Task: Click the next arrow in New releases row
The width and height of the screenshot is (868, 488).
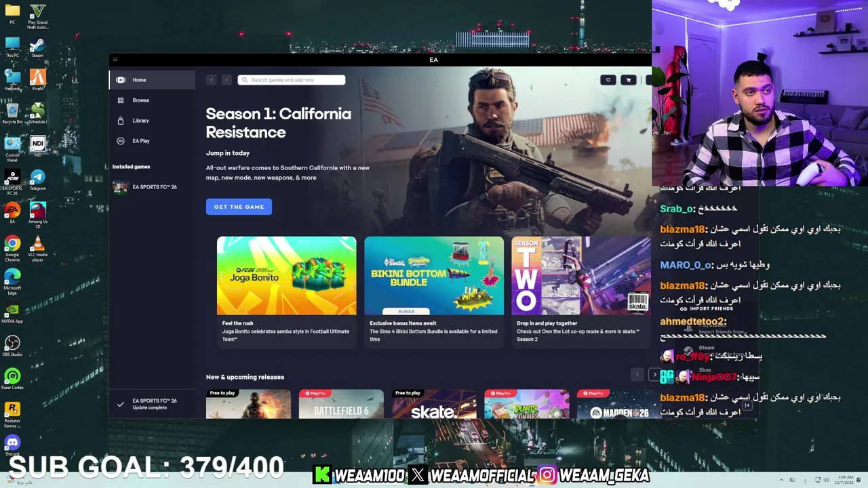Action: pos(654,374)
